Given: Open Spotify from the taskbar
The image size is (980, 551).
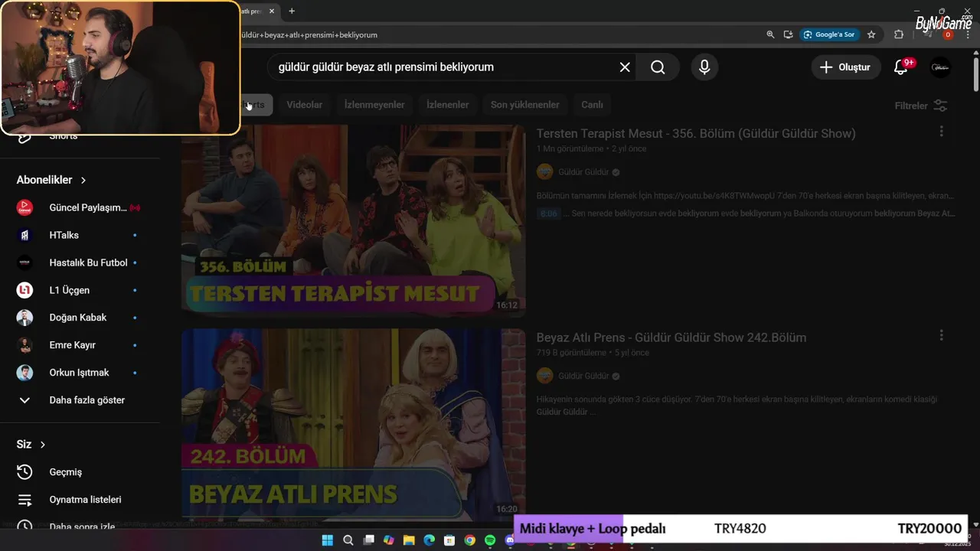Looking at the screenshot, I should [490, 540].
